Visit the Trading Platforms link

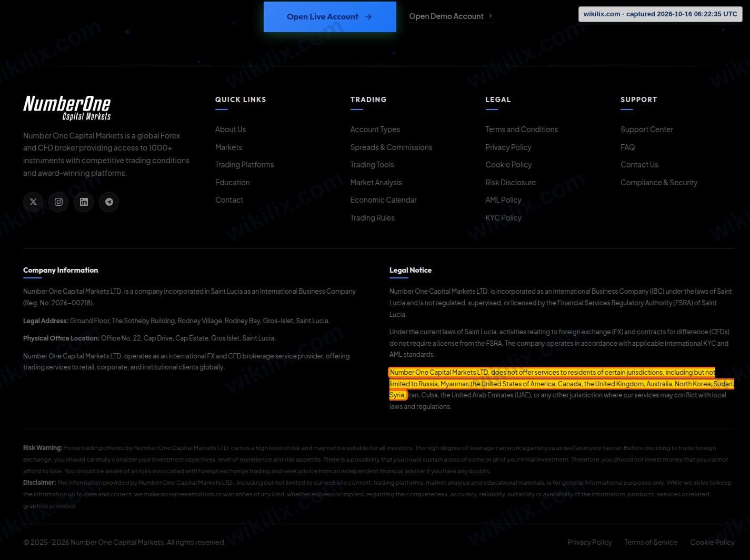tap(244, 165)
